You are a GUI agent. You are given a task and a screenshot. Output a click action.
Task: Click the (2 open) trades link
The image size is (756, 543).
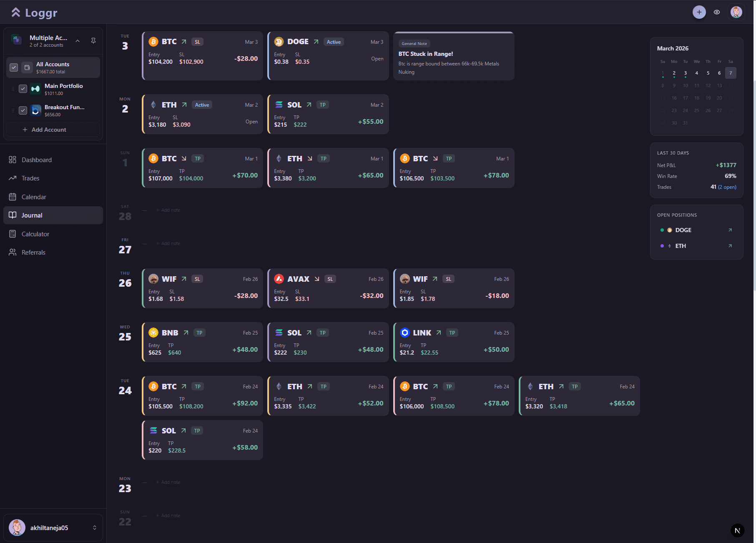tap(726, 187)
